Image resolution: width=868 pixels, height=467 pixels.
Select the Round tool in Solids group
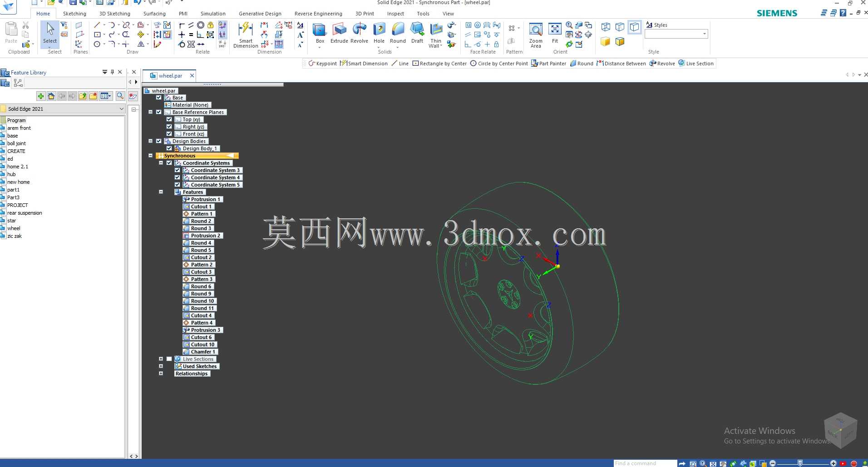tap(398, 34)
